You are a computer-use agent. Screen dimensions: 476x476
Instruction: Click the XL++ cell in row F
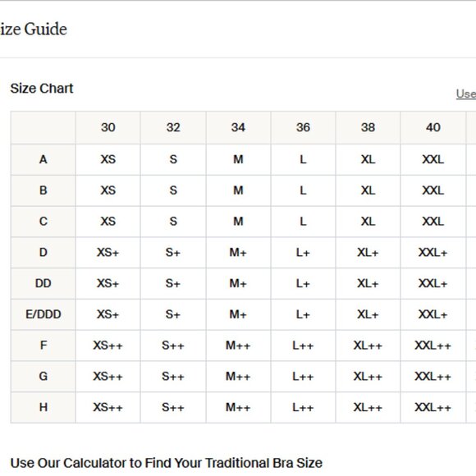click(368, 346)
